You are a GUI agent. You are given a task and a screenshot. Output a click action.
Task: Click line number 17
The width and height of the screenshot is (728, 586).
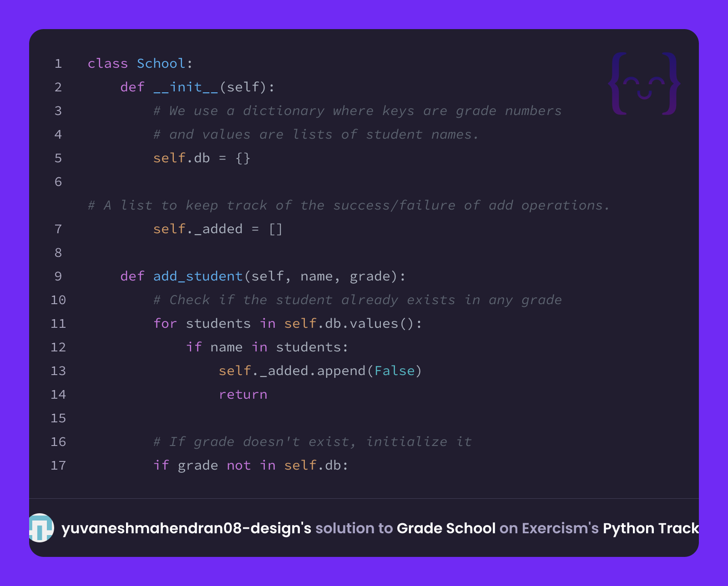coord(58,465)
